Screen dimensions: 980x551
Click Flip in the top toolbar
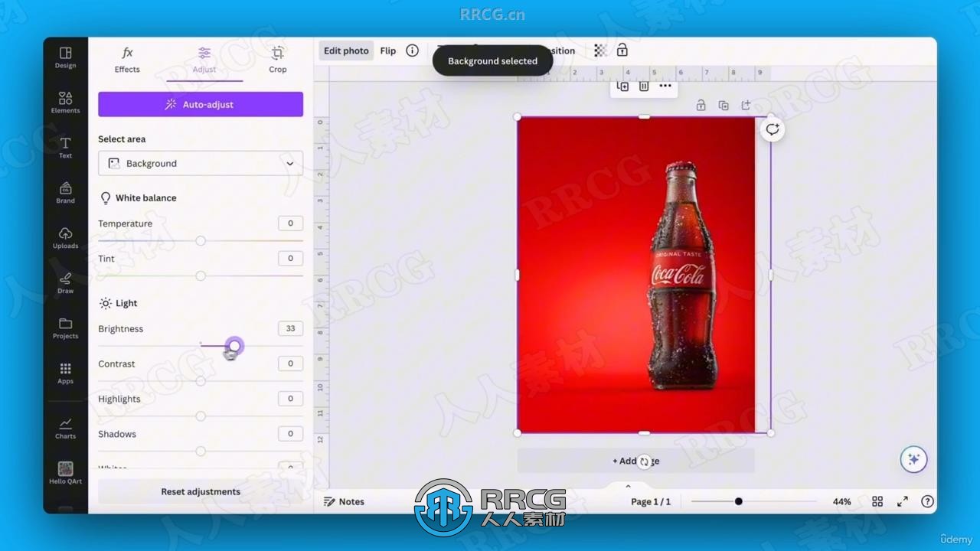click(388, 51)
